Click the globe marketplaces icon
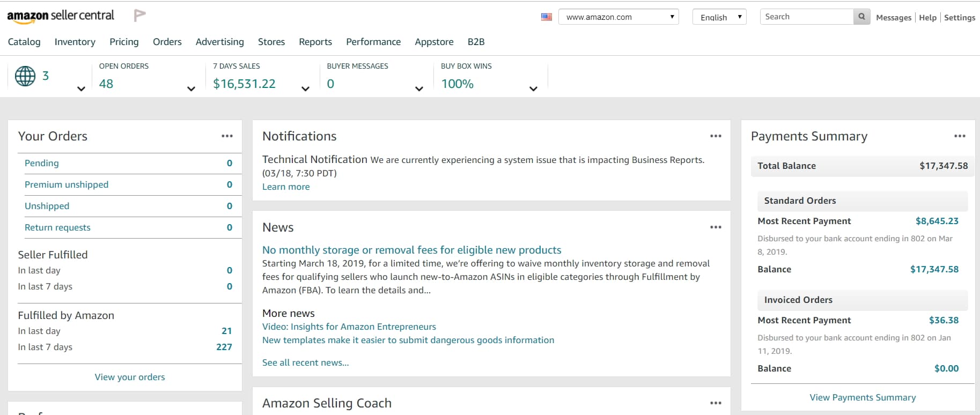The height and width of the screenshot is (415, 980). [x=25, y=76]
